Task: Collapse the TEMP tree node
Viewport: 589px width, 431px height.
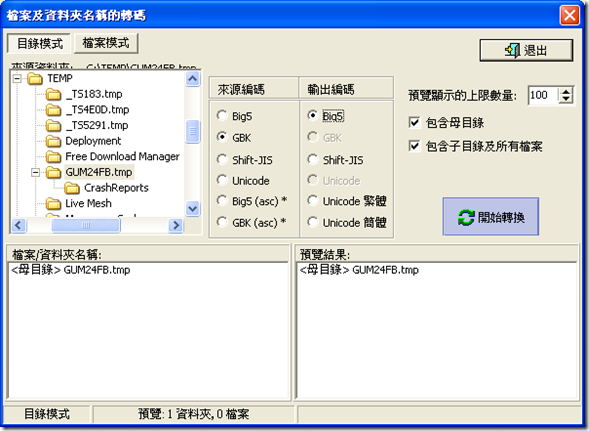Action: pyautogui.click(x=17, y=79)
